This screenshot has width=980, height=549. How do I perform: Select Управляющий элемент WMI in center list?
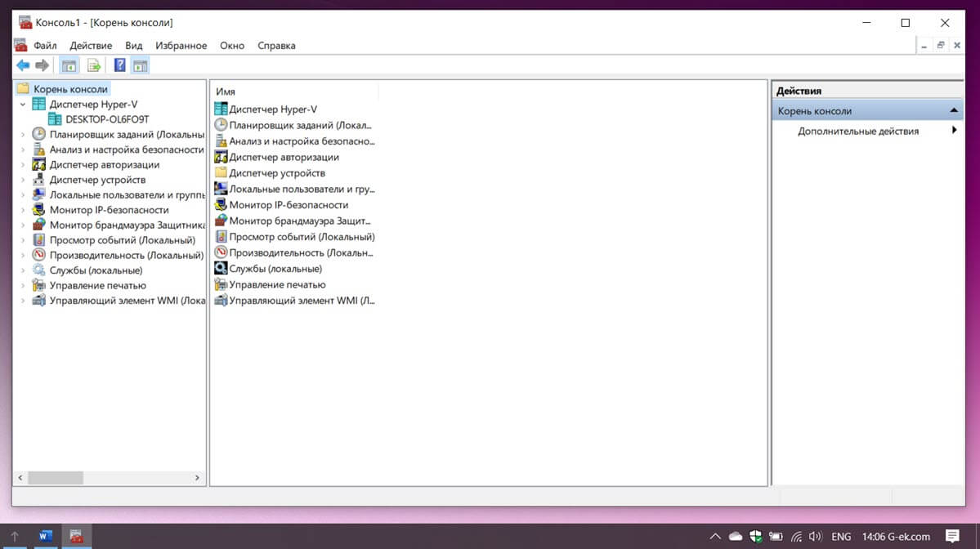coord(302,301)
